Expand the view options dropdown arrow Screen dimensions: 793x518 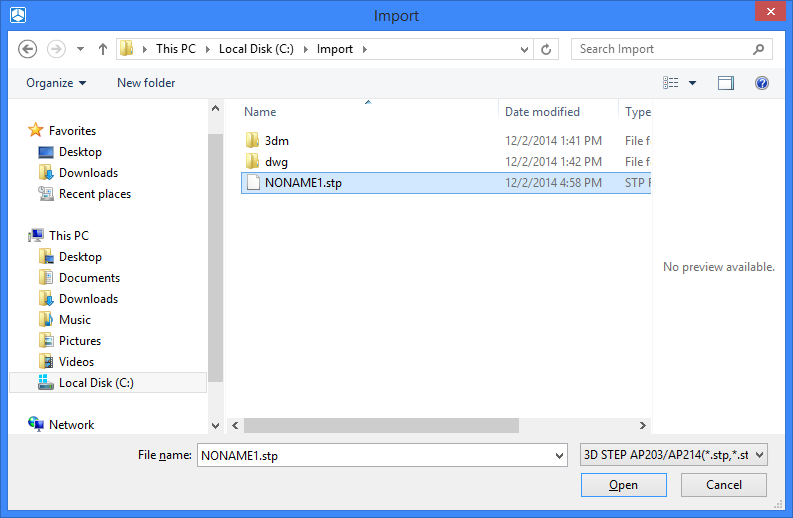coord(693,83)
